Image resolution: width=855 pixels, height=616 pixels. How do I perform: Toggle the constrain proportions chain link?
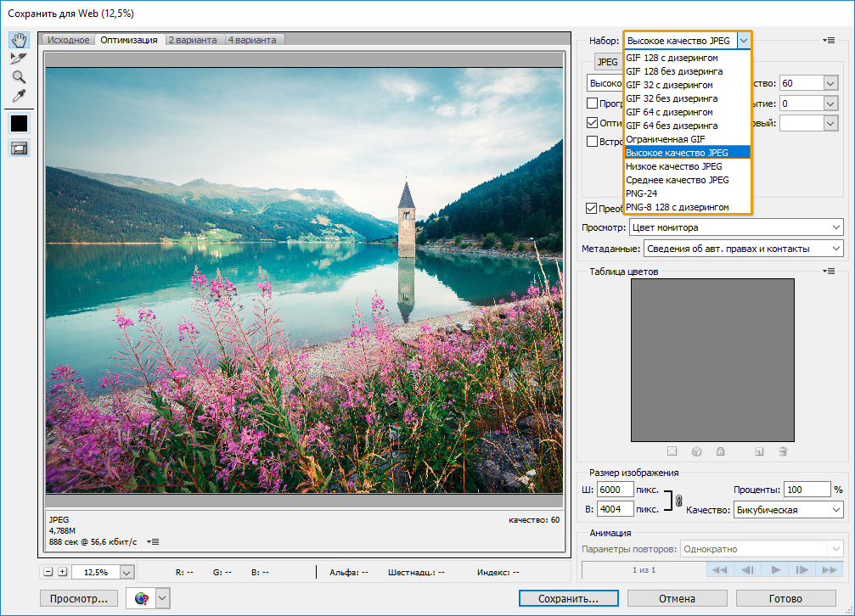pos(679,500)
